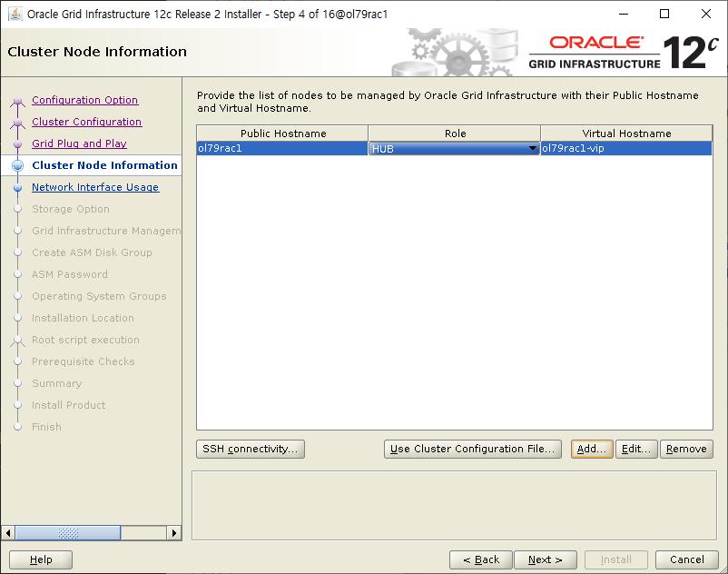The image size is (728, 574).
Task: Minimize the installer window
Action: 624,14
